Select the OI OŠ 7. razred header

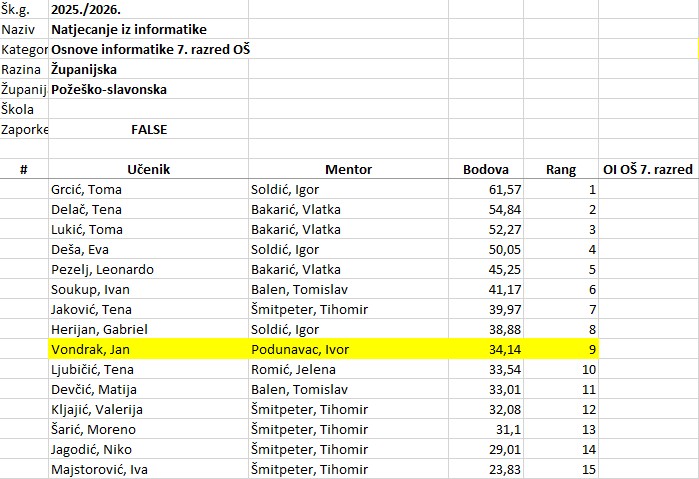(x=647, y=169)
